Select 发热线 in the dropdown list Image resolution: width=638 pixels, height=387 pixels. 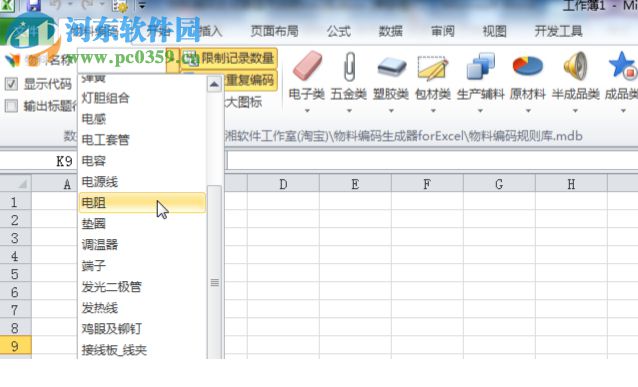[x=142, y=308]
